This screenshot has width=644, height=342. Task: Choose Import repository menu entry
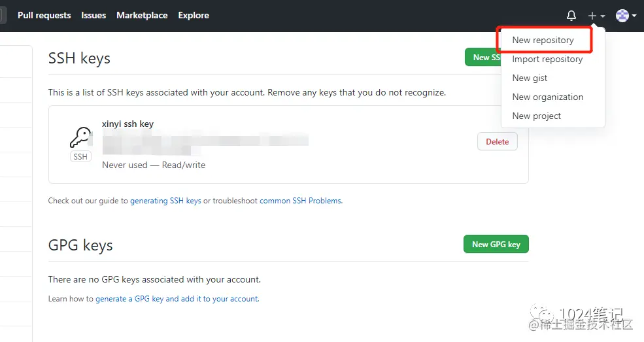coord(547,59)
